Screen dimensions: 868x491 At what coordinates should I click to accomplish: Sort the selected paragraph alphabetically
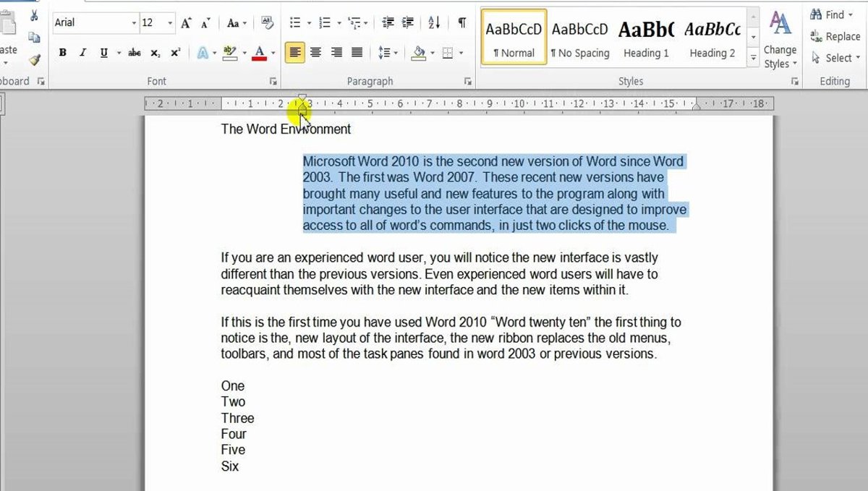[x=434, y=23]
